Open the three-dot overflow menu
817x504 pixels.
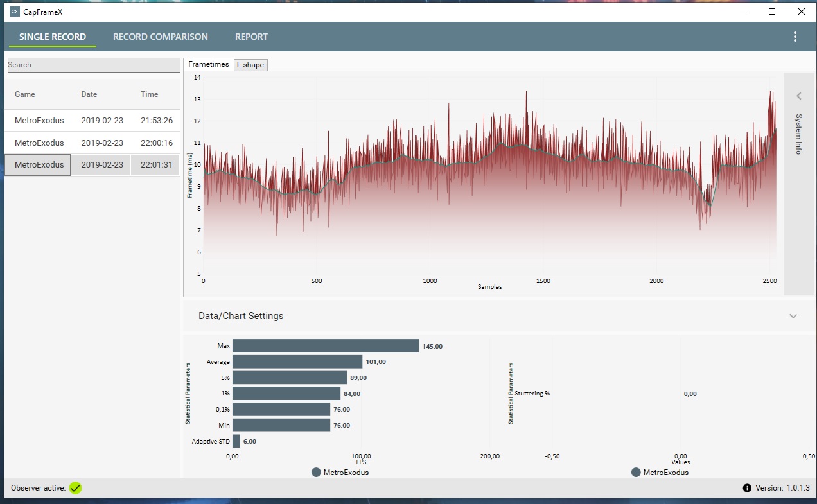(x=795, y=37)
